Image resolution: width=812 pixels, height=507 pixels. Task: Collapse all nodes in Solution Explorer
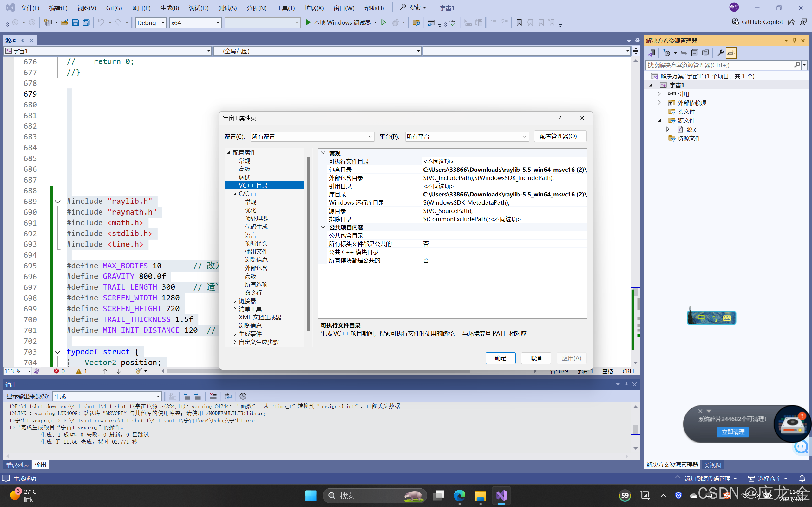tap(695, 53)
